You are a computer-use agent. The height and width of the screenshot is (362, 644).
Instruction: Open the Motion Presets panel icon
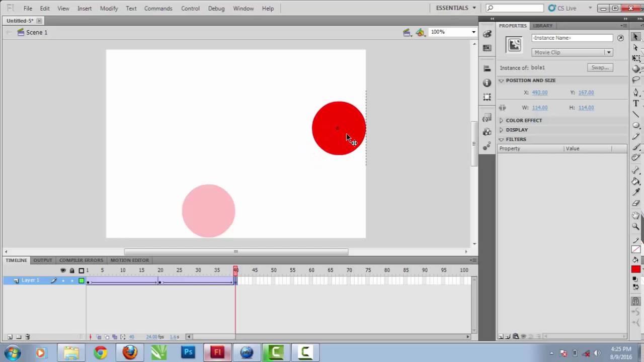tap(487, 146)
